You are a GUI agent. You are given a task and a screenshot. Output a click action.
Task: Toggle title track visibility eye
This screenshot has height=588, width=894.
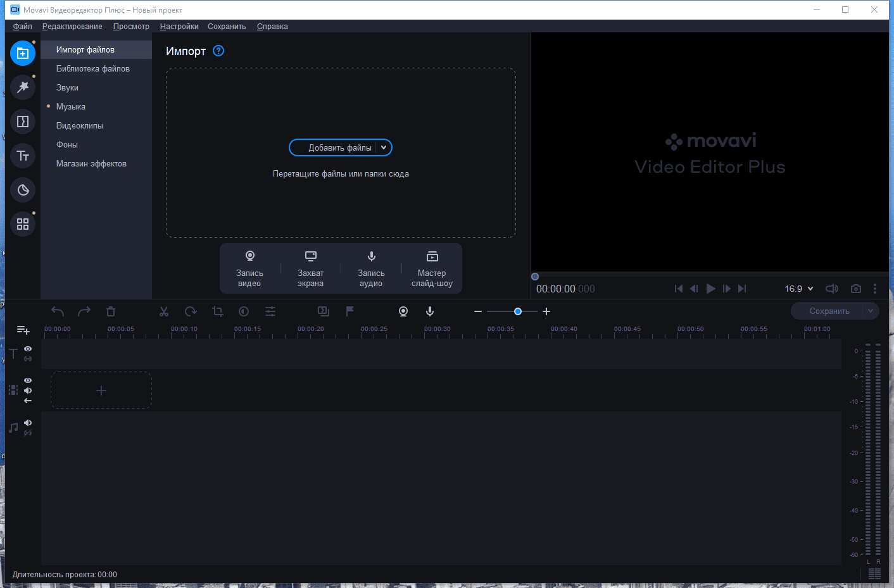pyautogui.click(x=28, y=349)
